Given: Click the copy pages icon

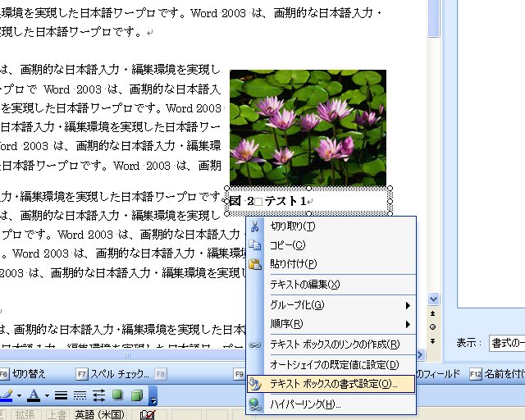Looking at the screenshot, I should click(x=255, y=245).
